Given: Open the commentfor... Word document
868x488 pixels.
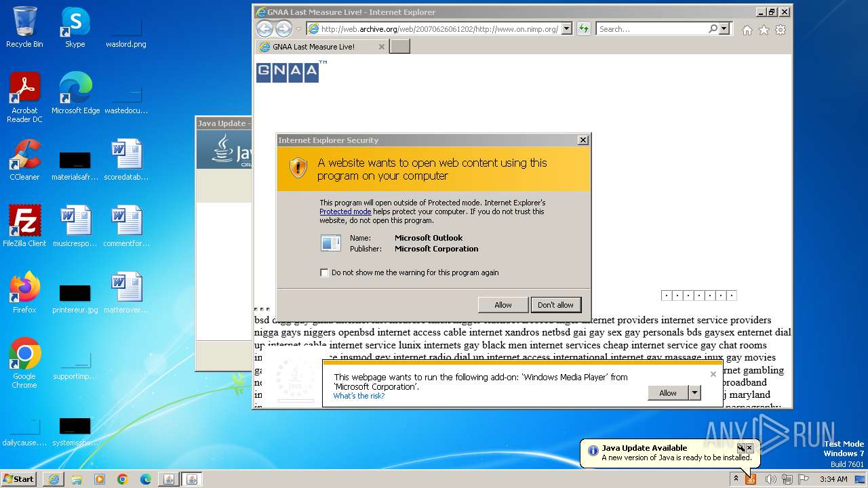Looking at the screenshot, I should pyautogui.click(x=126, y=226).
